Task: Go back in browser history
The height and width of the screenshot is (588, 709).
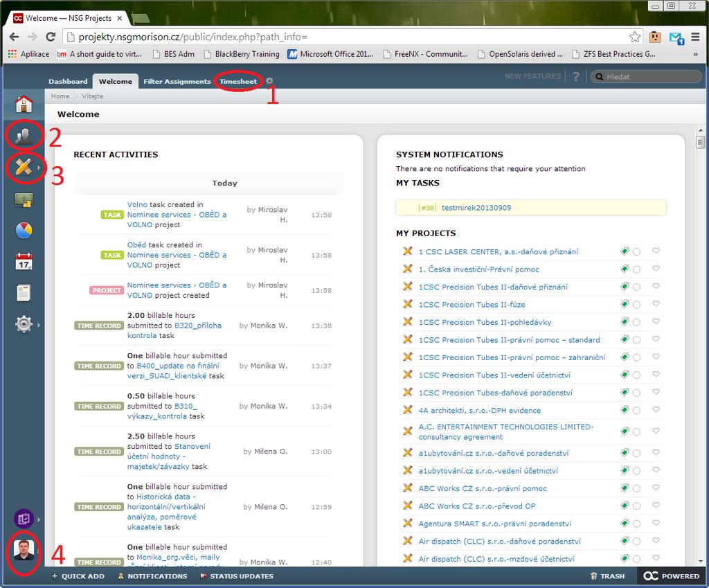Action: 14,37
